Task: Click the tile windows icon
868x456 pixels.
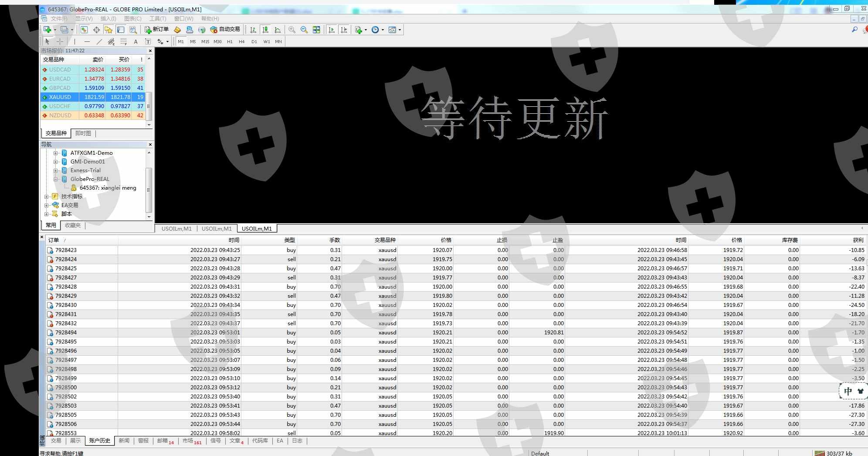Action: (316, 30)
